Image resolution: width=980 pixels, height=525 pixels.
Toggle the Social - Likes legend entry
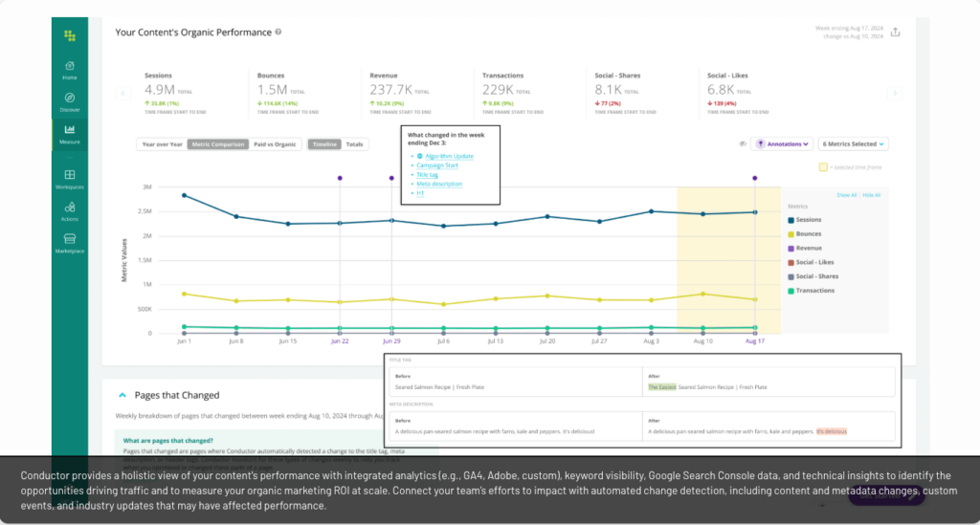click(811, 262)
